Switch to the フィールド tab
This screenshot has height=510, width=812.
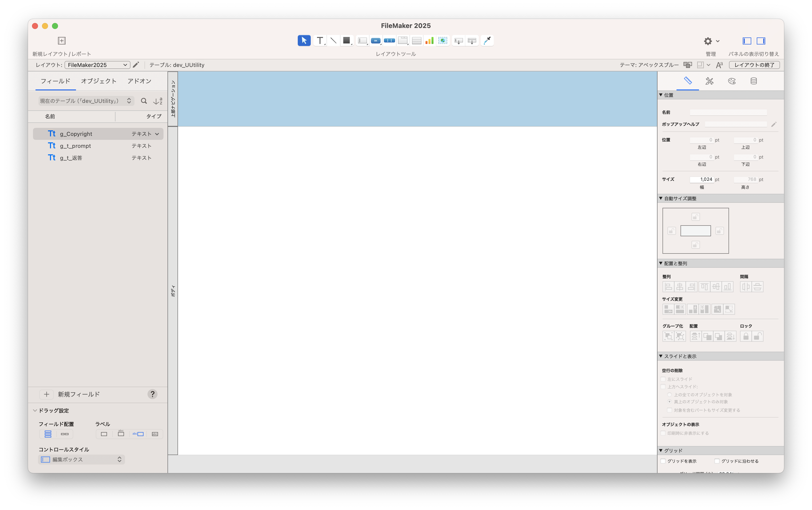pyautogui.click(x=55, y=81)
